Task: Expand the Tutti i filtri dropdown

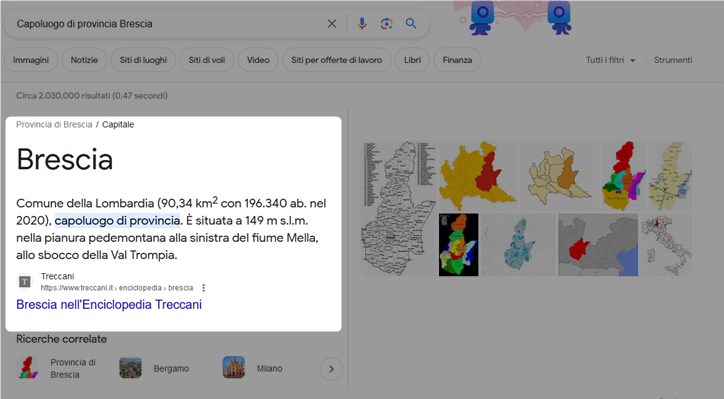Action: coord(610,60)
